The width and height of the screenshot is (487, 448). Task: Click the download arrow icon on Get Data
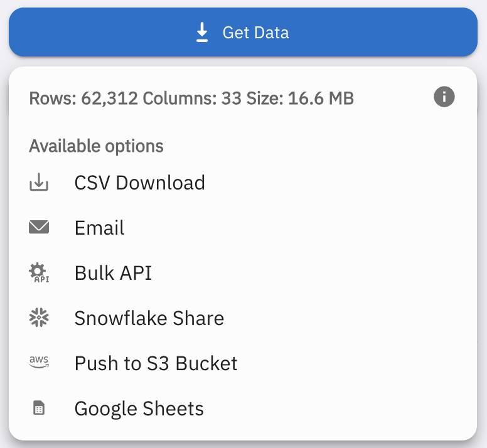pos(202,32)
